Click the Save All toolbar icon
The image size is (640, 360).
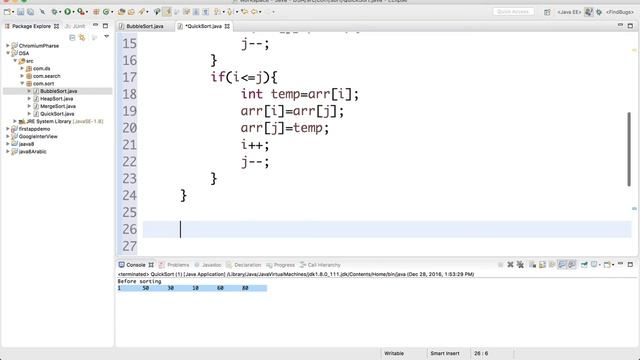pos(30,12)
